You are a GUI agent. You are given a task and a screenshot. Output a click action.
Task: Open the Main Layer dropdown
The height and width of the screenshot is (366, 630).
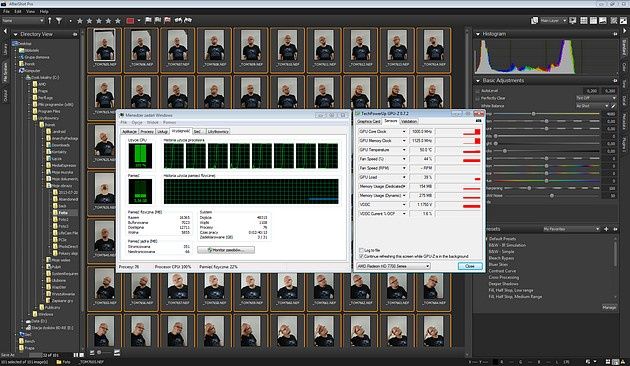tap(553, 20)
